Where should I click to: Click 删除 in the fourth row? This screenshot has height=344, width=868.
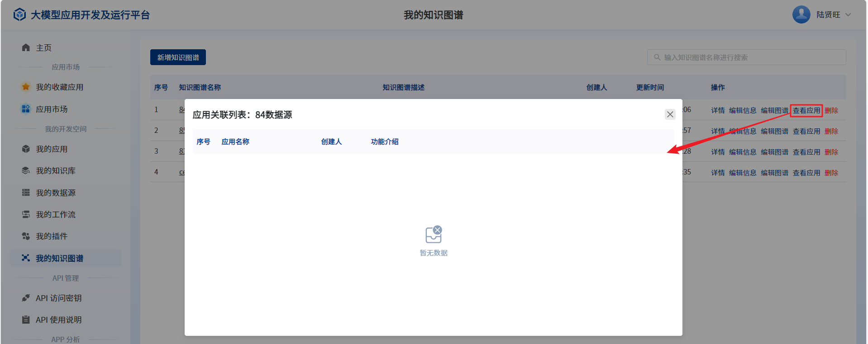point(831,173)
